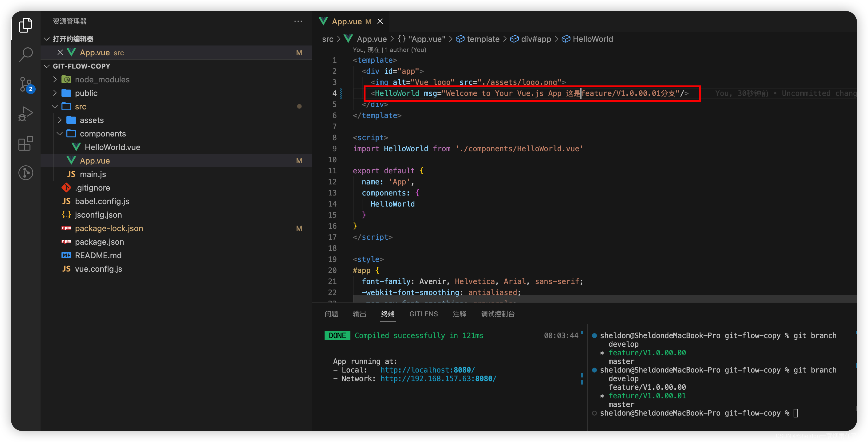This screenshot has width=868, height=442.
Task: Switch to the 终端 (Terminal) panel tab
Action: click(388, 314)
